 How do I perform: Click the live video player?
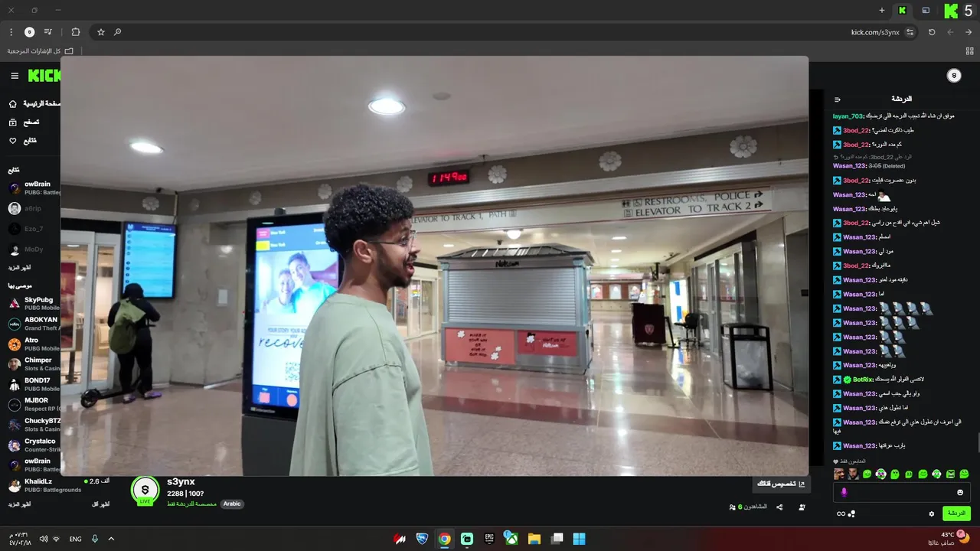pyautogui.click(x=434, y=266)
